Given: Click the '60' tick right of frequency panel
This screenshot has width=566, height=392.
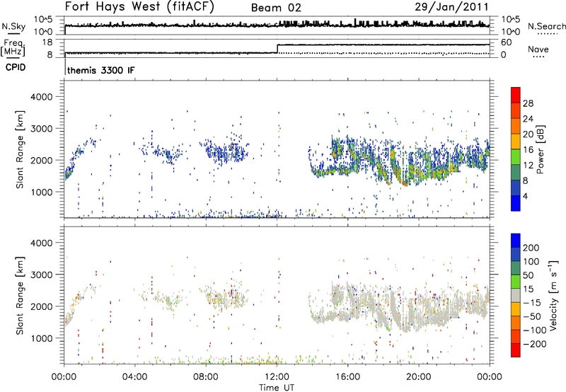Looking at the screenshot, I should tap(507, 42).
